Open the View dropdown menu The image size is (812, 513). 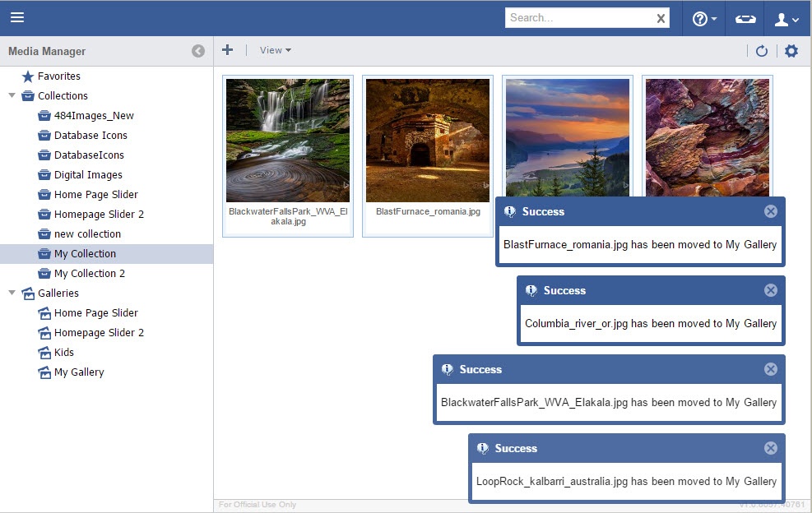click(x=275, y=50)
